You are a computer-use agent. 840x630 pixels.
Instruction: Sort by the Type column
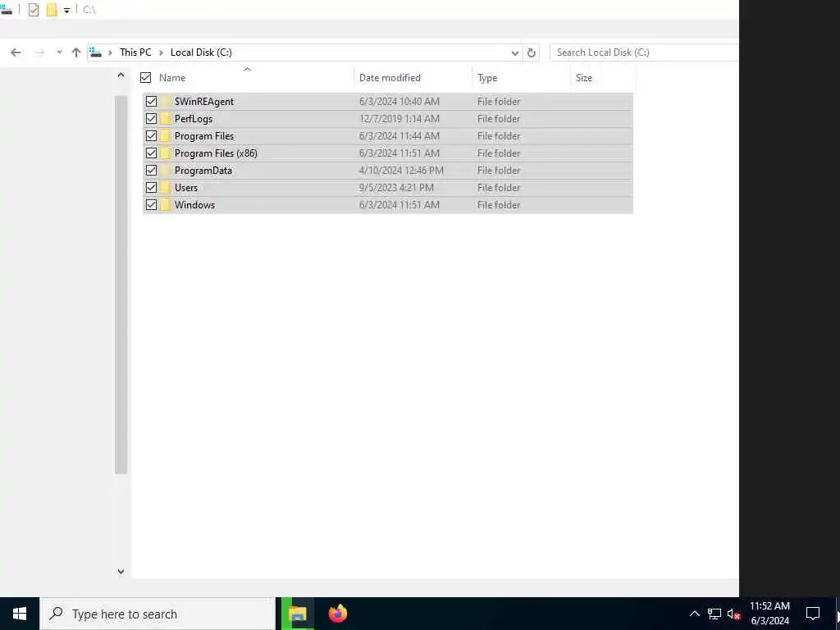[x=487, y=78]
